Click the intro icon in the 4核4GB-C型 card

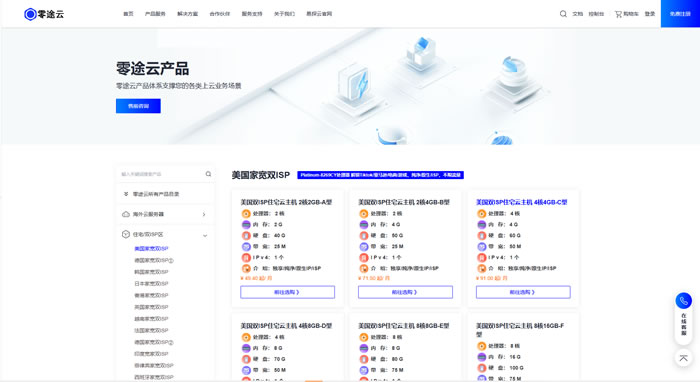click(482, 269)
